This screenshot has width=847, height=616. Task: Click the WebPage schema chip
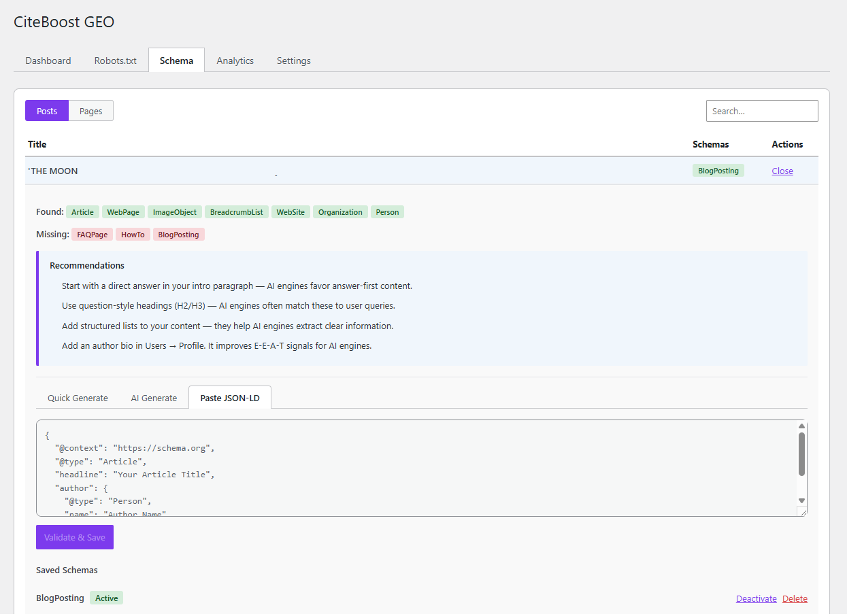tap(123, 211)
